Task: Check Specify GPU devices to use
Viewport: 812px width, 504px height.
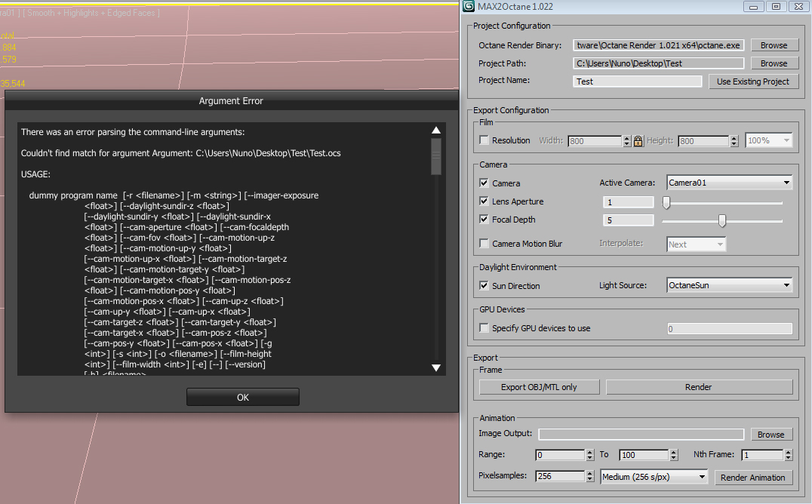Action: [x=484, y=328]
